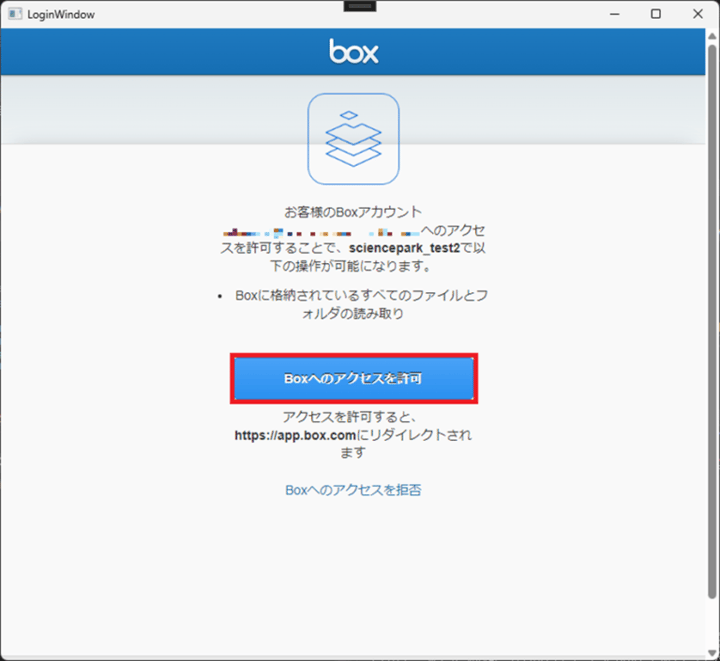Click the にリダイレクトされます redirect text
Viewport: 720px width, 661px height.
coord(415,436)
